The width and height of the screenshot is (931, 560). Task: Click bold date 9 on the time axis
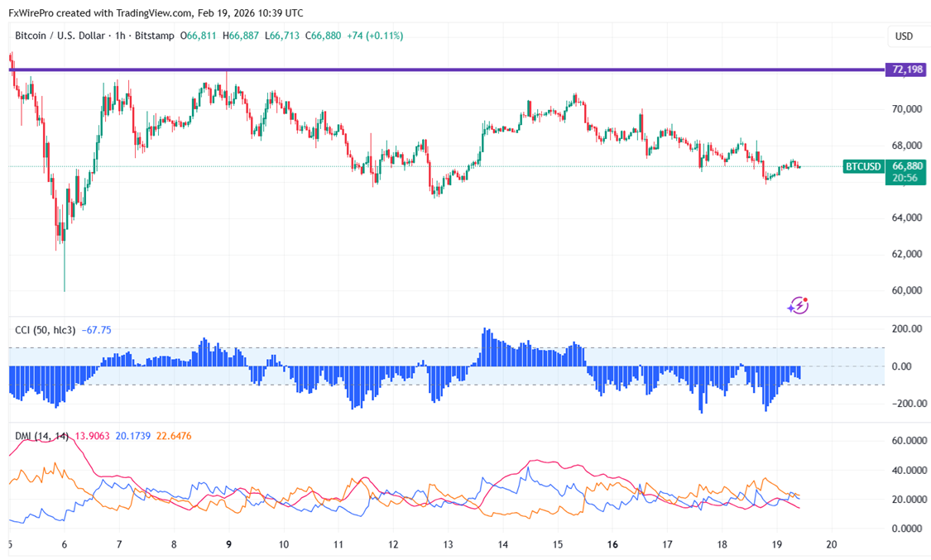228,544
